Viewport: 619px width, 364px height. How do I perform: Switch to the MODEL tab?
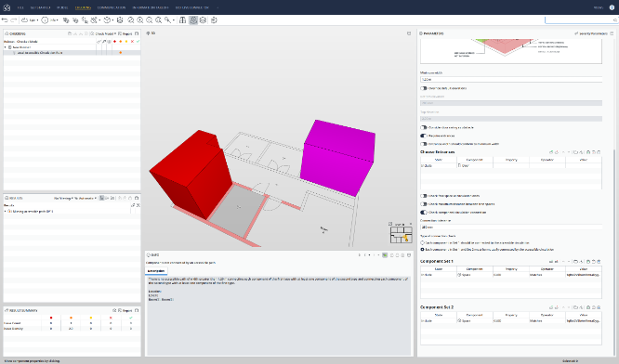pyautogui.click(x=62, y=7)
